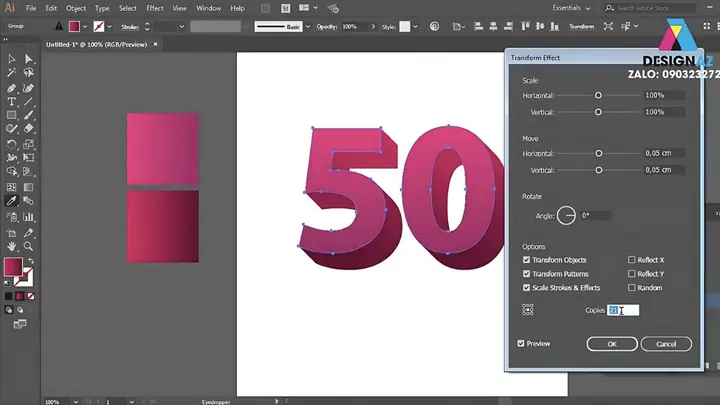
Task: Click Cancel in Transform Effect dialog
Action: point(666,344)
